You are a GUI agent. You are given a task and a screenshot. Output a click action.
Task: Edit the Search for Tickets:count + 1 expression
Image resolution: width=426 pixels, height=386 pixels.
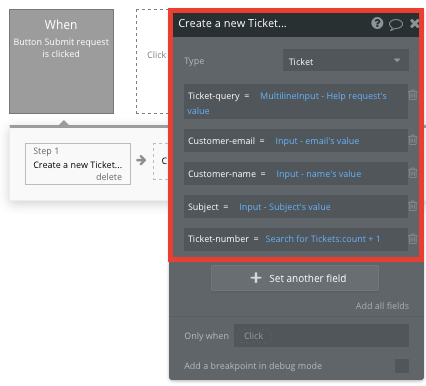point(322,239)
